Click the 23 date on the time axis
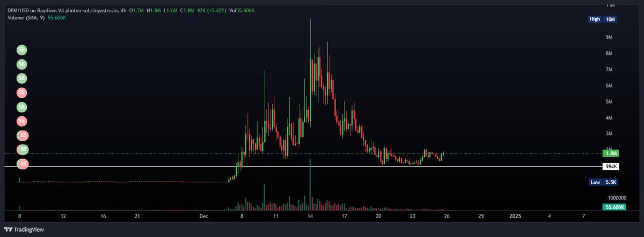This screenshot has width=644, height=237. (413, 216)
